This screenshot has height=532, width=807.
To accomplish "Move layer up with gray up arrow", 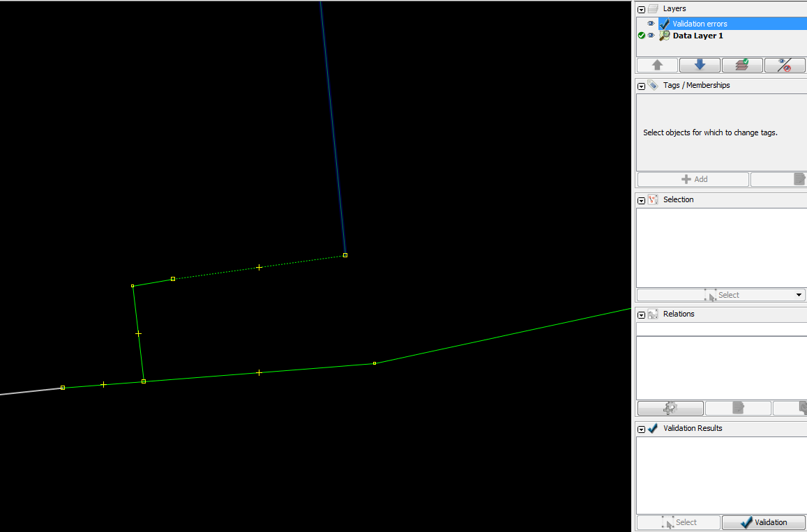I will click(x=657, y=65).
